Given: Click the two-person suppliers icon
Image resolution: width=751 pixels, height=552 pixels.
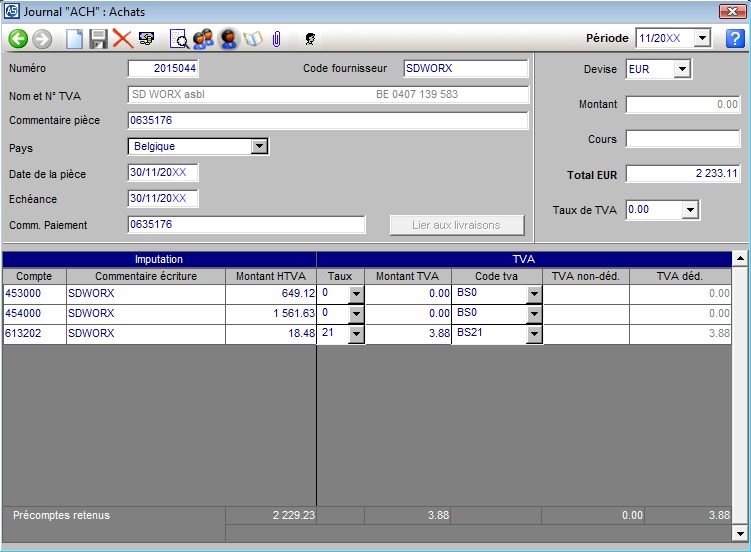Looking at the screenshot, I should 204,39.
